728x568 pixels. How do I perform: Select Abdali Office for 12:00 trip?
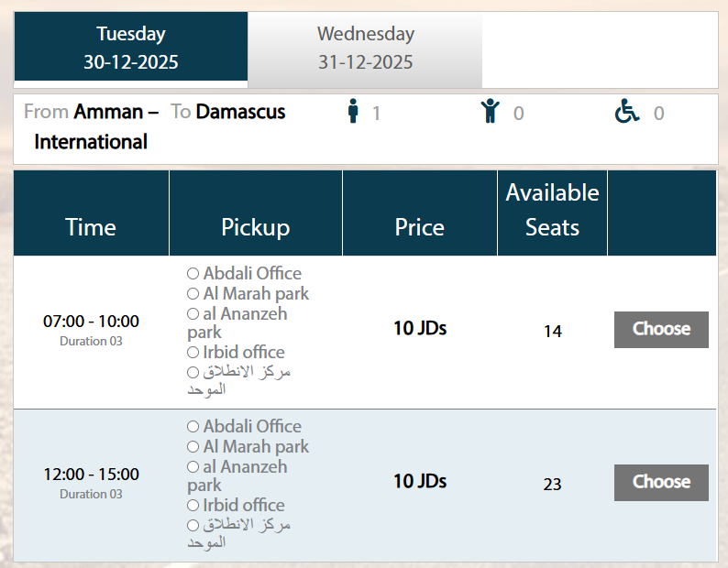[193, 427]
